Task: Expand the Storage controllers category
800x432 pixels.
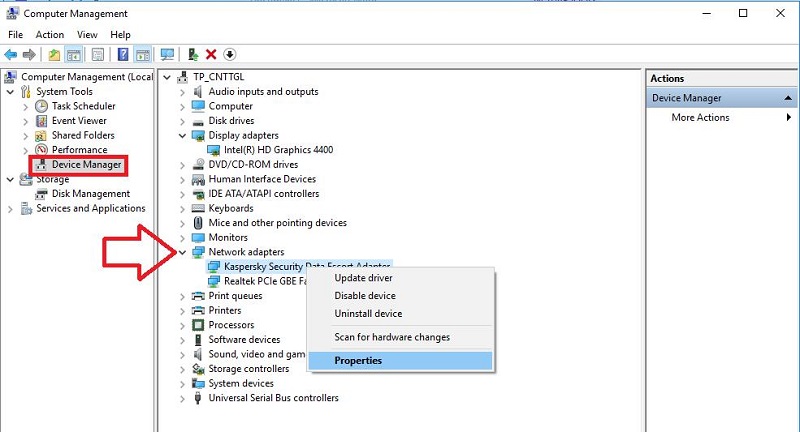Action: [182, 369]
